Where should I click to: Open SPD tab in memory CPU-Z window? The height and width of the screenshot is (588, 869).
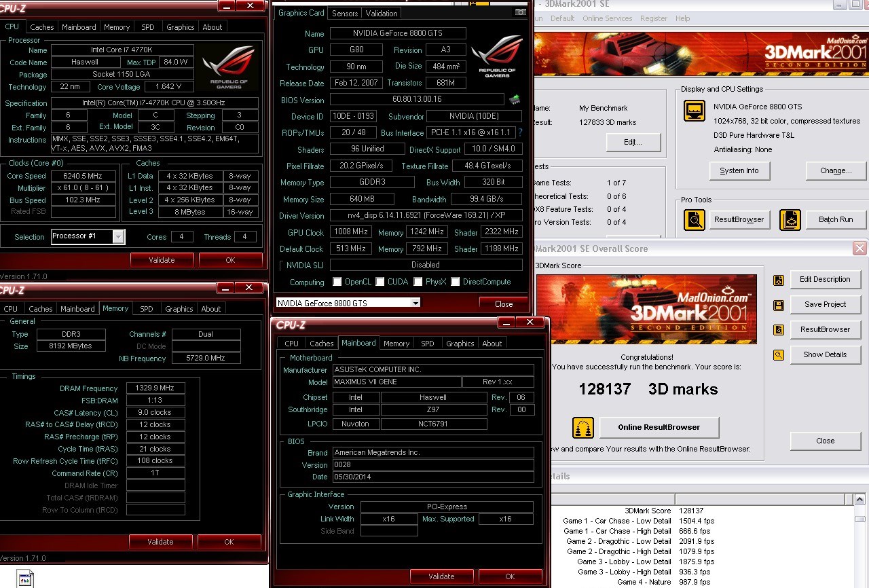[146, 309]
